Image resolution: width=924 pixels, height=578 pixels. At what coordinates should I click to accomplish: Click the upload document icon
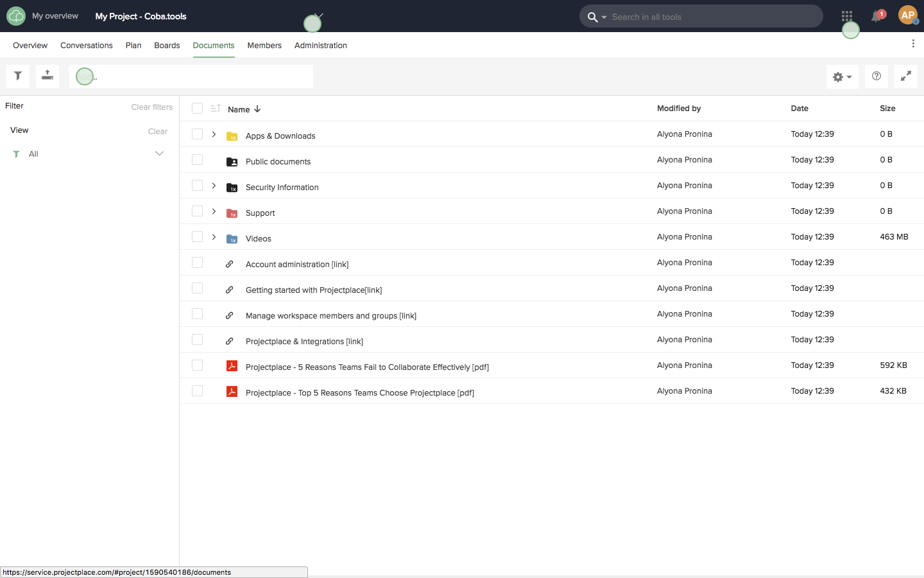pos(47,76)
